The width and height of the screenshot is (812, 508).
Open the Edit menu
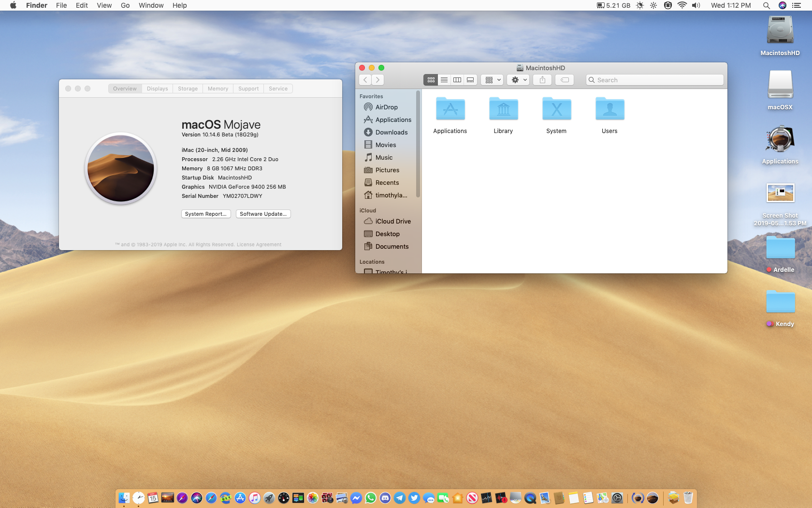82,5
